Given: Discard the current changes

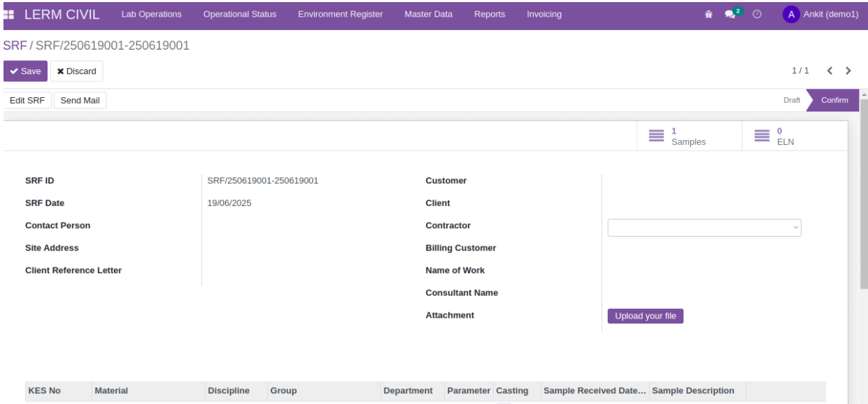Looking at the screenshot, I should coord(77,71).
